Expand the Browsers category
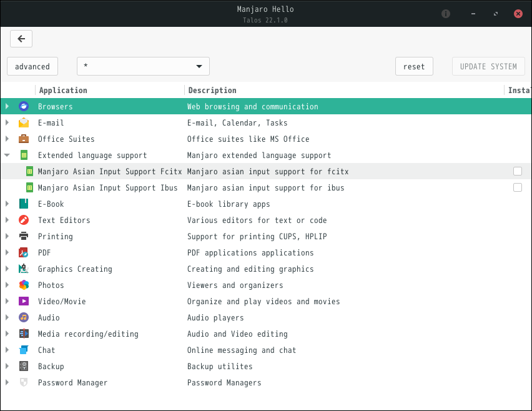This screenshot has height=411, width=532. tap(7, 106)
